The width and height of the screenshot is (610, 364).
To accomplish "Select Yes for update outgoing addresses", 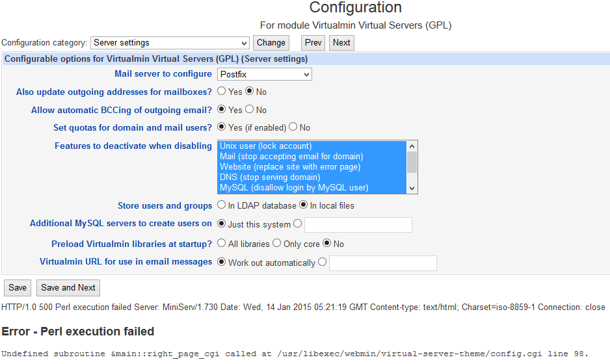I will click(221, 91).
